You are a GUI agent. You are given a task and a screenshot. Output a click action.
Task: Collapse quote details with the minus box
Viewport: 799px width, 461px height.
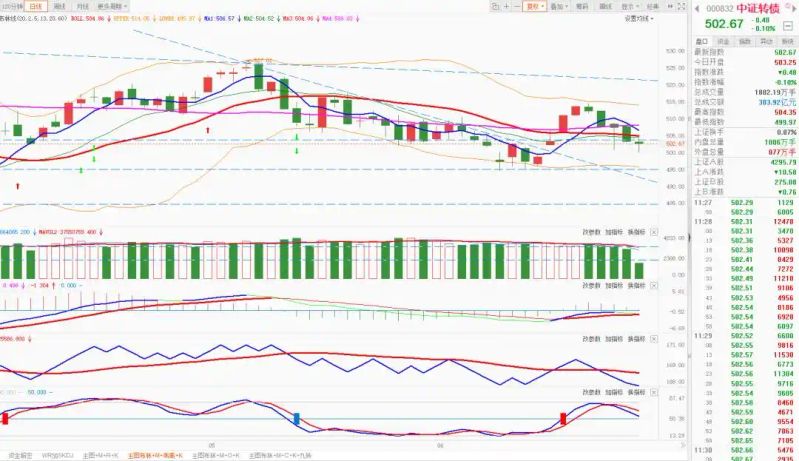pyautogui.click(x=788, y=26)
